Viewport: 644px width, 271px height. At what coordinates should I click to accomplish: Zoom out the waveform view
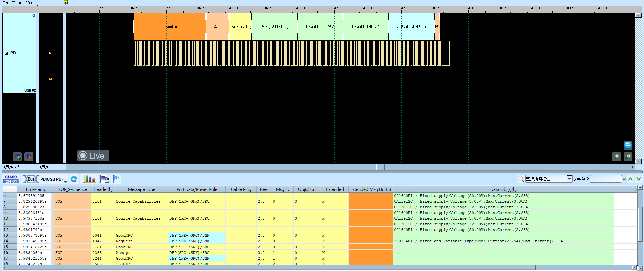pyautogui.click(x=616, y=156)
